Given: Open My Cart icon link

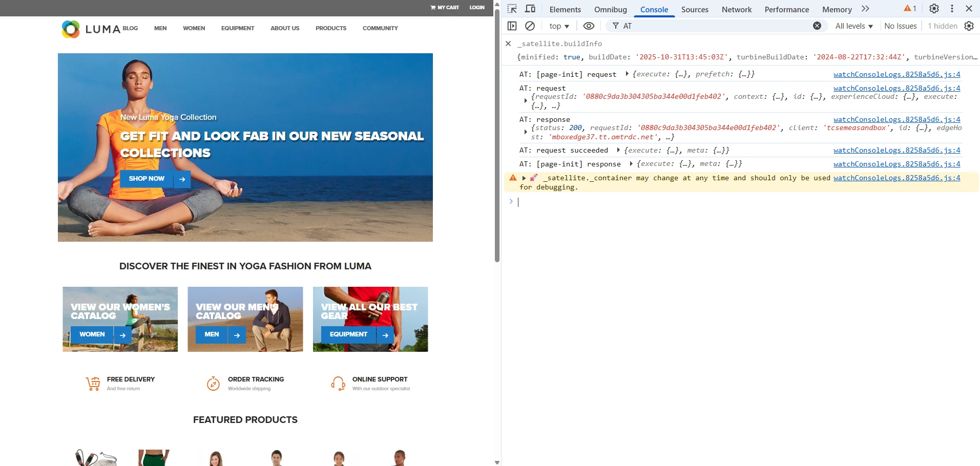Looking at the screenshot, I should [445, 8].
